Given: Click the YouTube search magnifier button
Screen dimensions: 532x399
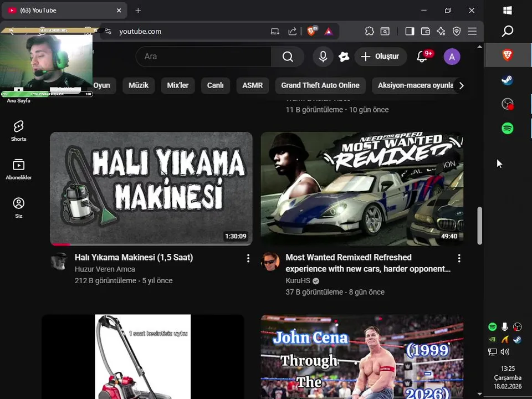Looking at the screenshot, I should click(288, 57).
